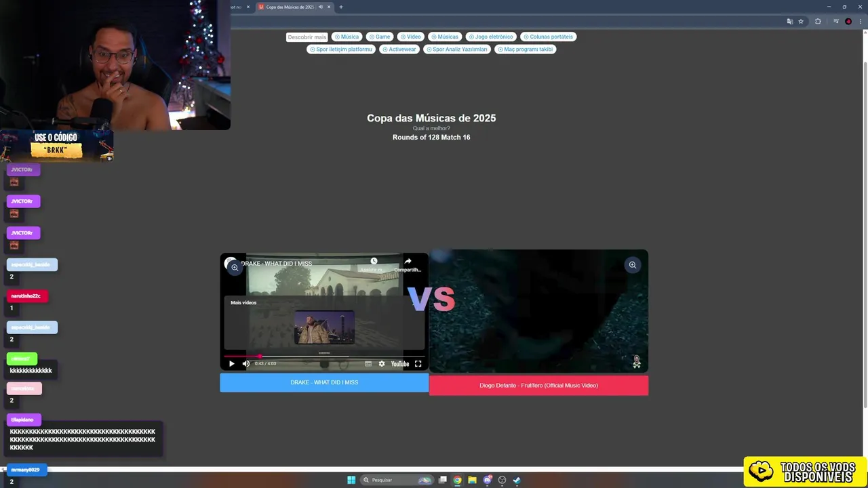Viewport: 868px width, 488px height.
Task: Click the Google Translate icon in address bar
Action: 789,22
